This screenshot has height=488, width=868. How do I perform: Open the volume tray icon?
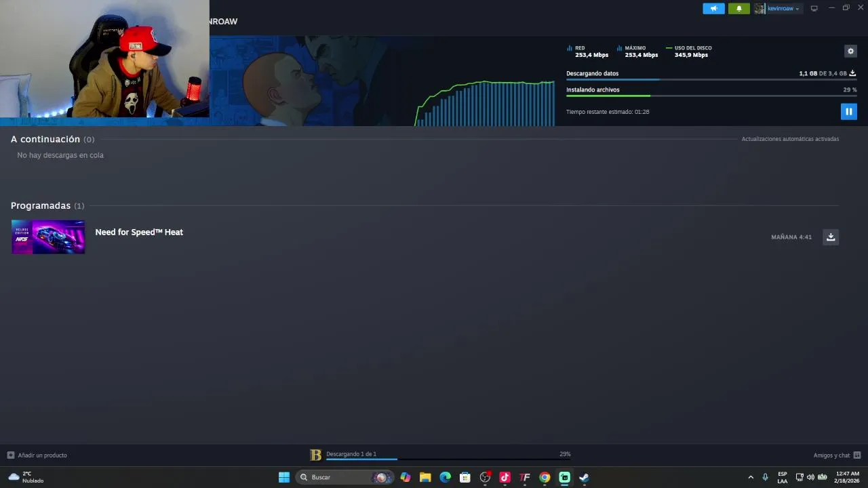(x=810, y=477)
